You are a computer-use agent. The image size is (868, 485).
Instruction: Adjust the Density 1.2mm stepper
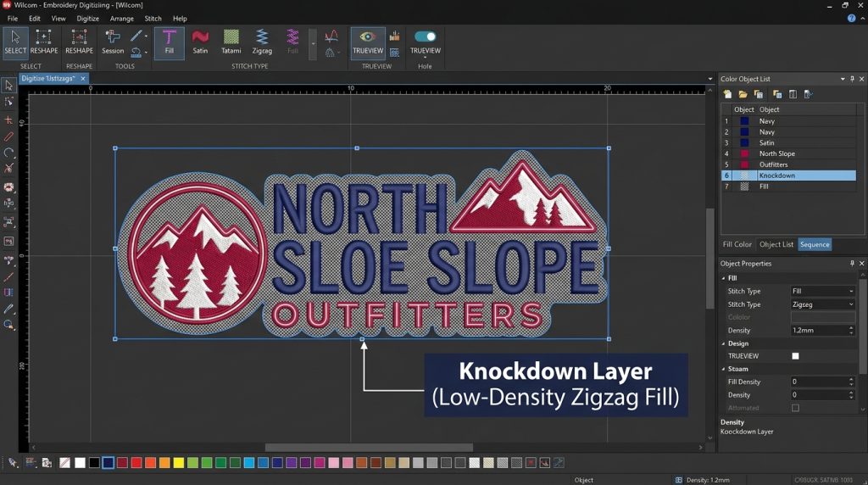pos(851,330)
